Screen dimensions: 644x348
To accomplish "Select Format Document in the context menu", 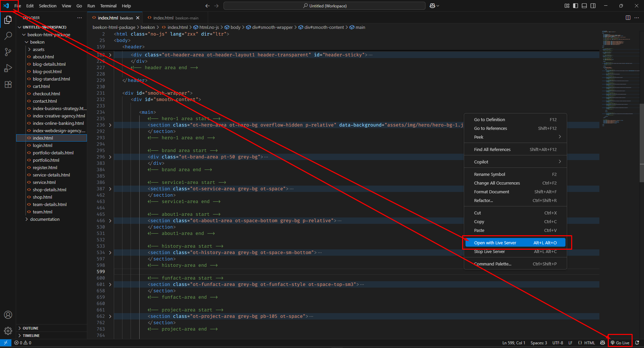I will pos(491,192).
